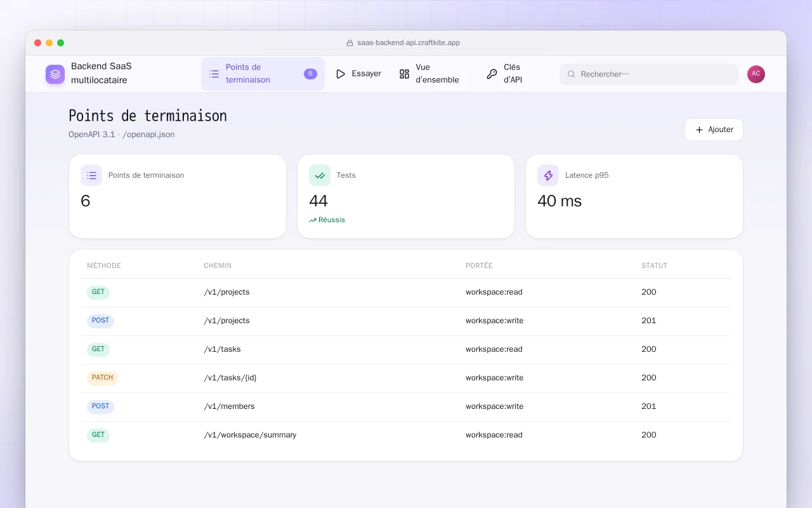Click the PATCH method badge
812x508 pixels.
coord(102,378)
